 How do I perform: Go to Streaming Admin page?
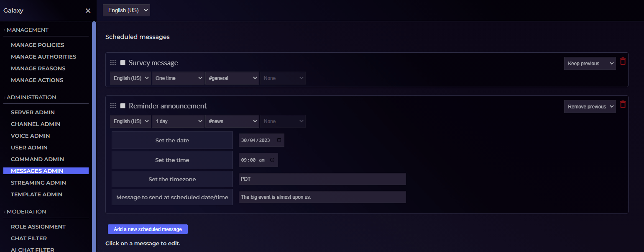(38, 183)
